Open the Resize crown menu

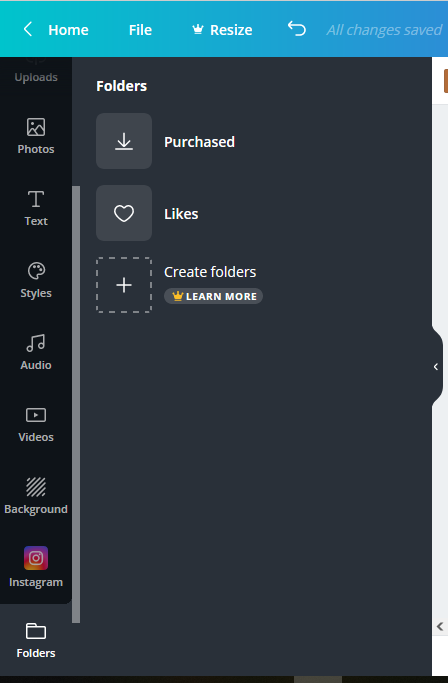coord(222,30)
